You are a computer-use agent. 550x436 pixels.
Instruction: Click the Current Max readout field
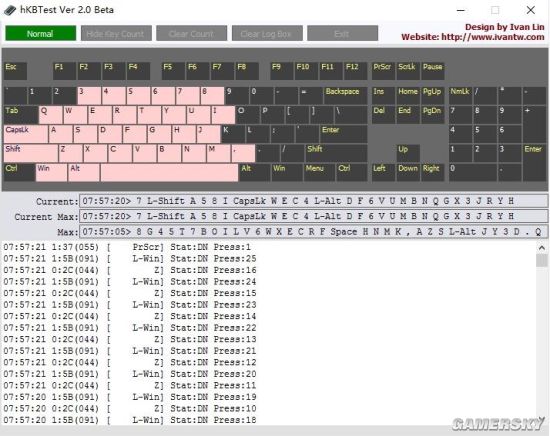(313, 216)
